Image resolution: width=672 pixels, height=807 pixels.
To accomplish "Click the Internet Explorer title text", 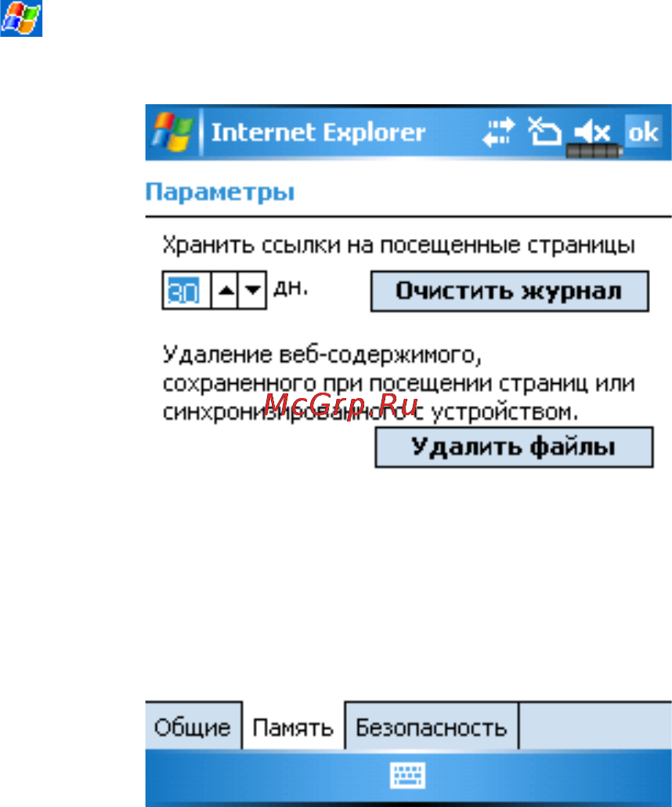I will (x=319, y=132).
